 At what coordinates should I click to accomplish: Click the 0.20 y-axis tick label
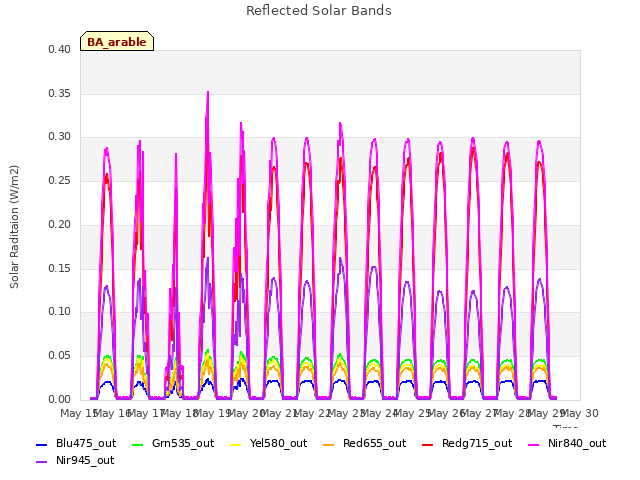click(x=60, y=224)
